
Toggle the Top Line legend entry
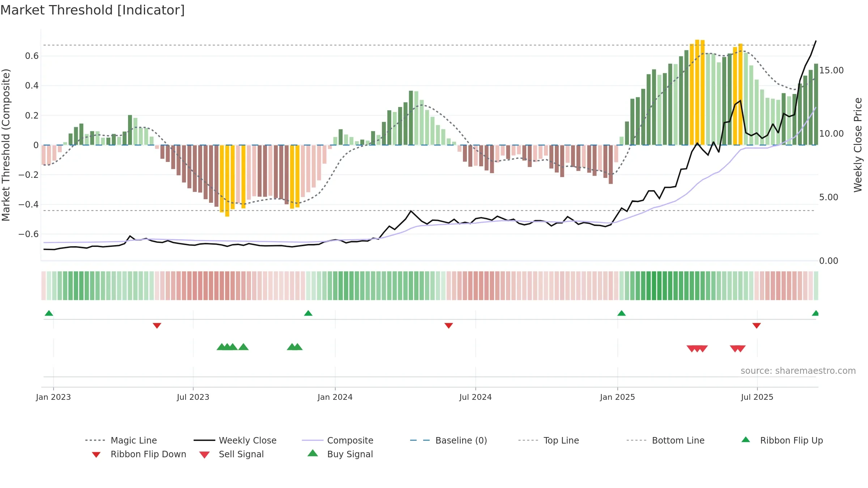click(x=548, y=440)
